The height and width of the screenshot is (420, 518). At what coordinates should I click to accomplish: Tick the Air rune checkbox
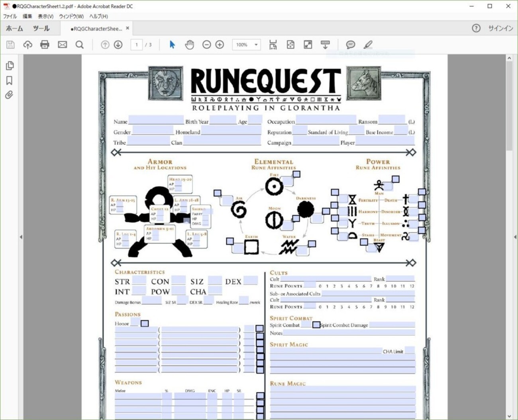pyautogui.click(x=217, y=193)
